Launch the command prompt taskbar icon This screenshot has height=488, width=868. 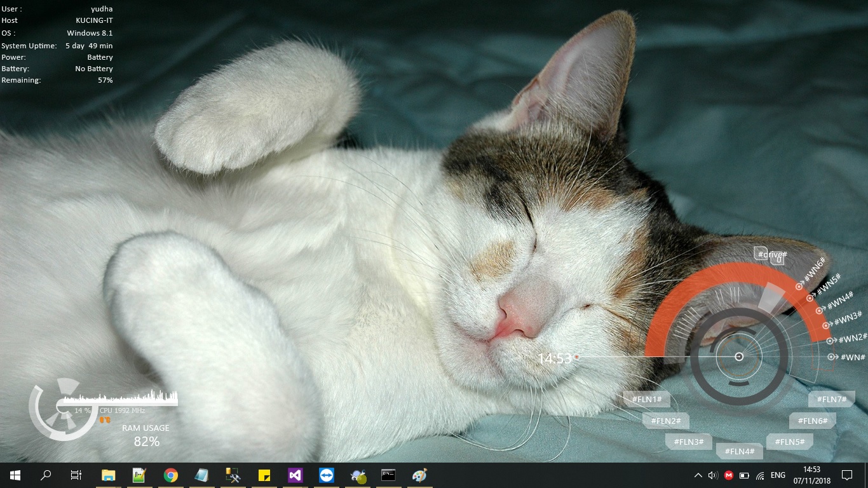tap(388, 475)
